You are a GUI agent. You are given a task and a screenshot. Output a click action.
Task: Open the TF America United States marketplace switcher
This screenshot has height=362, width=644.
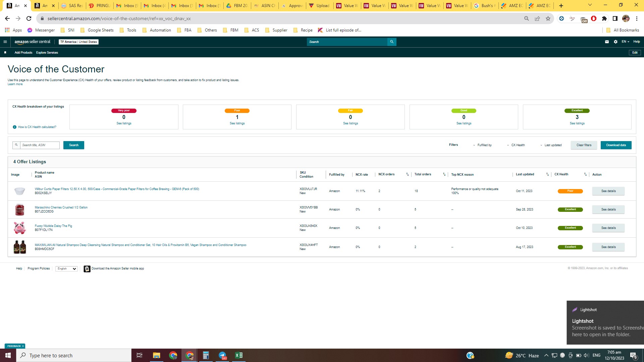[78, 42]
